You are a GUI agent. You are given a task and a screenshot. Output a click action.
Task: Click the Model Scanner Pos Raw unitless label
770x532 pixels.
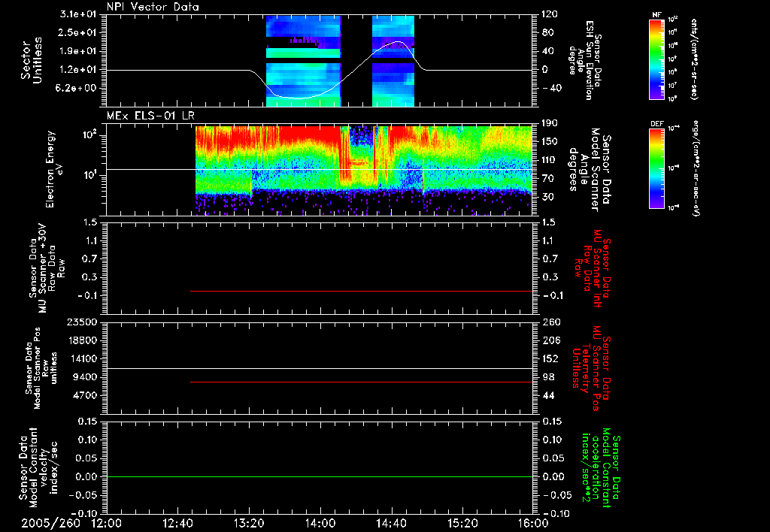[41, 368]
